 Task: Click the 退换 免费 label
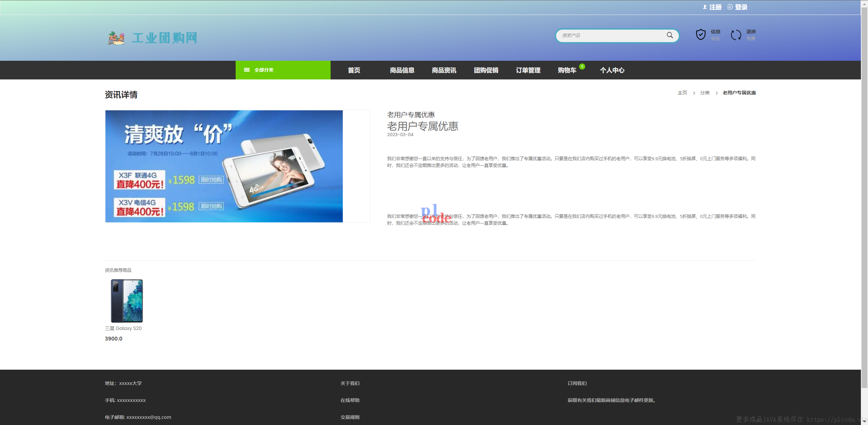coord(751,35)
